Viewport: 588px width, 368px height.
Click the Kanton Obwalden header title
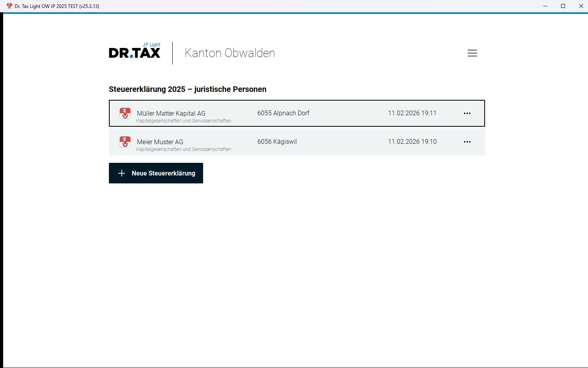(x=230, y=53)
